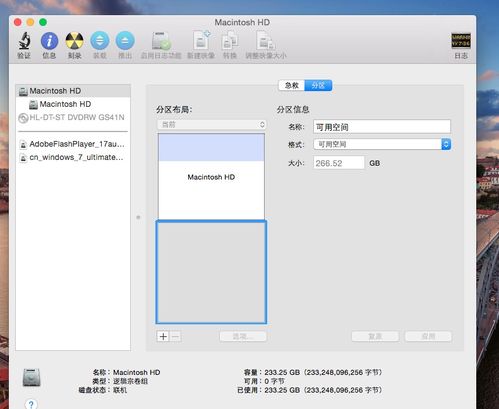Select HL-DT-ST DVDRW GS41N drive

click(73, 117)
